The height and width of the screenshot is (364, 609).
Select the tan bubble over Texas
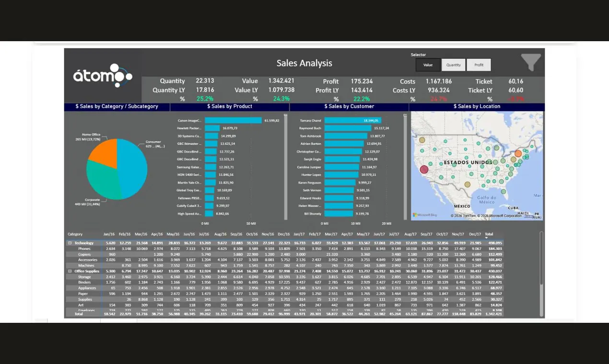468,184
